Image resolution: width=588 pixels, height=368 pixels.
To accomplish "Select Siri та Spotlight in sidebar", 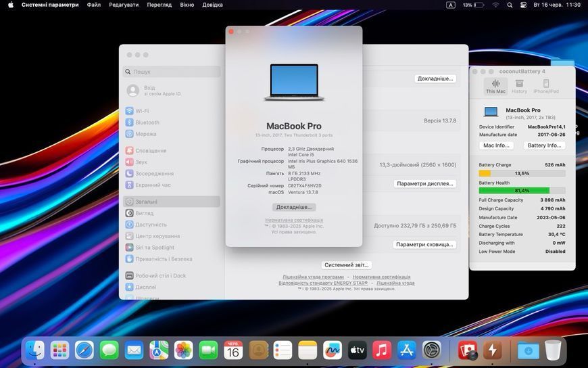I will 172,248.
